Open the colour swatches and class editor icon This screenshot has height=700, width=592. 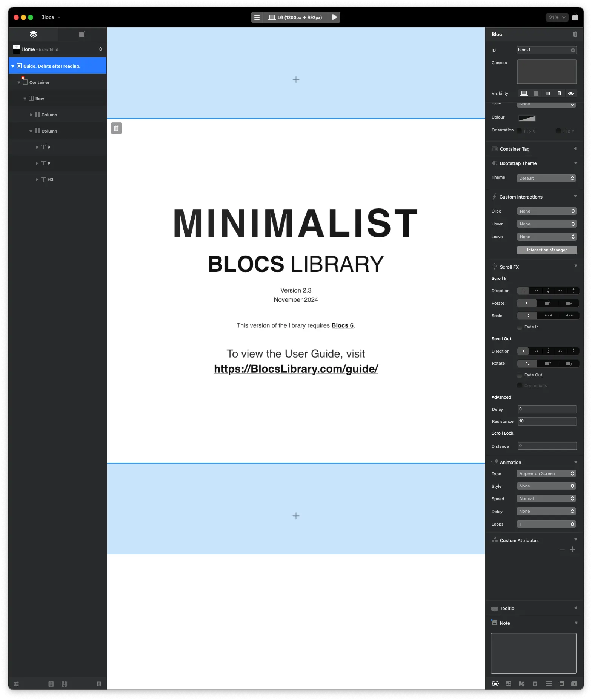[x=522, y=684]
